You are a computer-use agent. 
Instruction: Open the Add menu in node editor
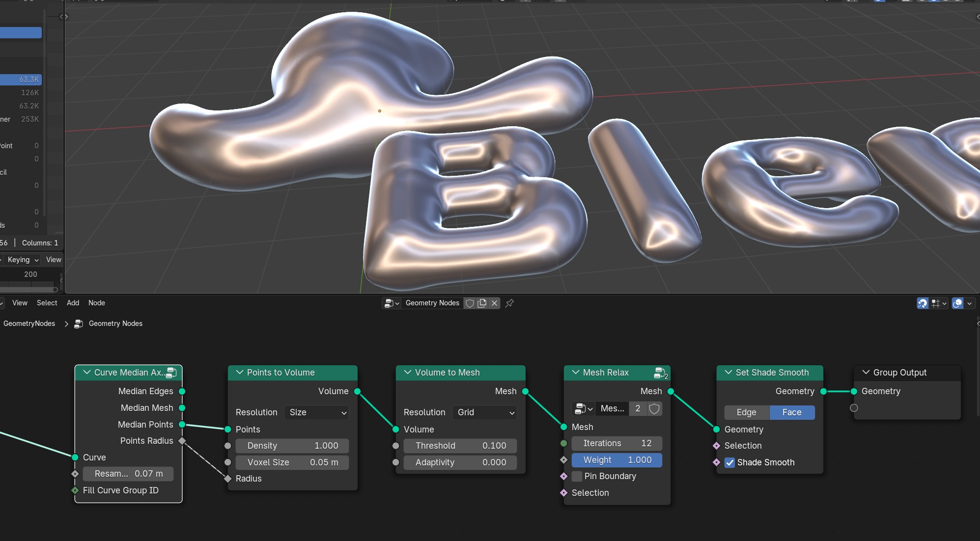73,303
